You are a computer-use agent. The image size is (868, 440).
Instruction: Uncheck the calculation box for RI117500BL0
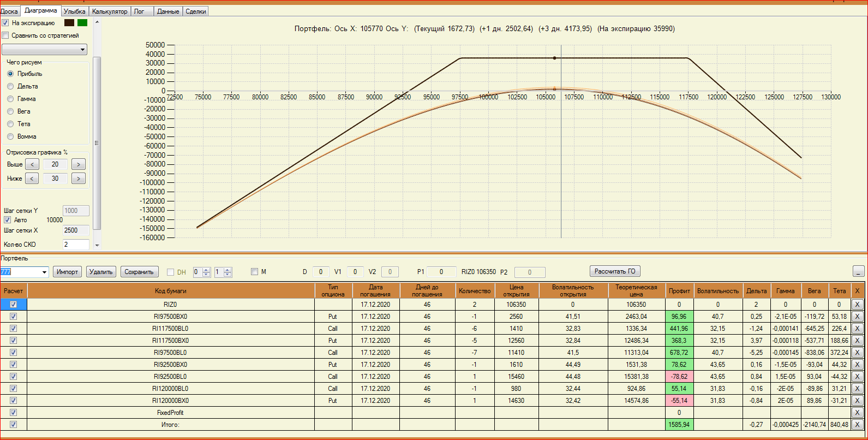(14, 329)
